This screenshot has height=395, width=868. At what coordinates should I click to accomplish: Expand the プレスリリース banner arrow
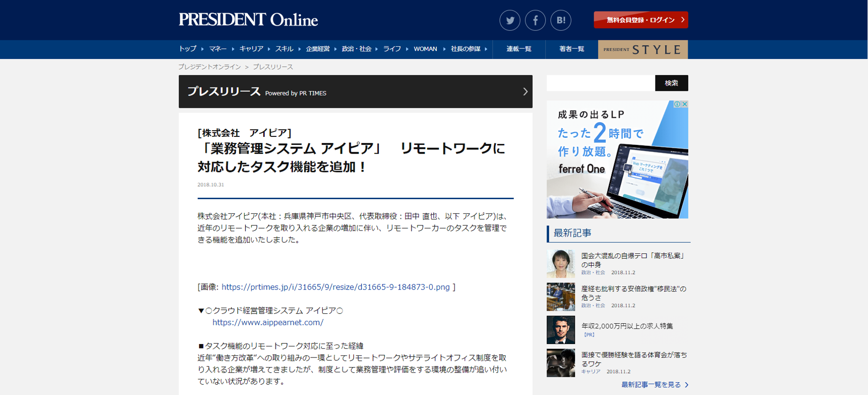[x=525, y=91]
